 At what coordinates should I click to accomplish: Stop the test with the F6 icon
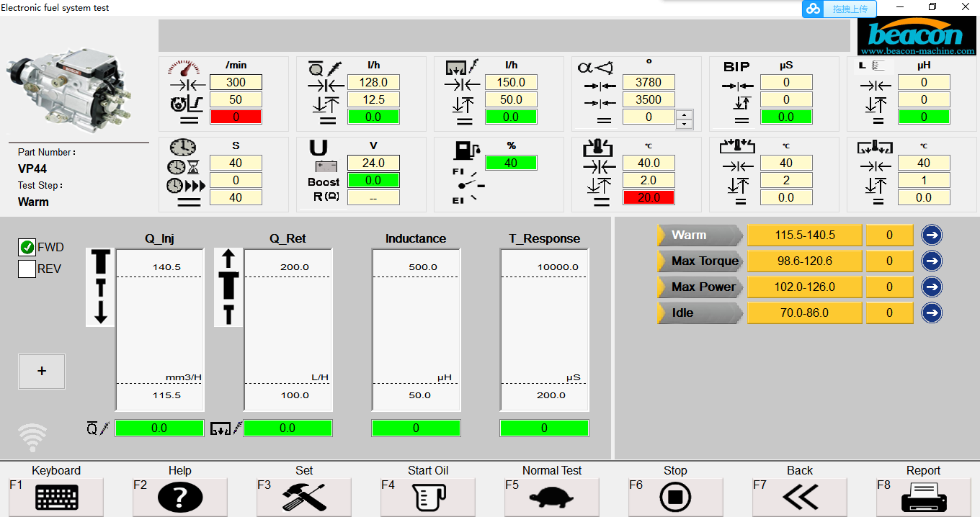pyautogui.click(x=676, y=498)
